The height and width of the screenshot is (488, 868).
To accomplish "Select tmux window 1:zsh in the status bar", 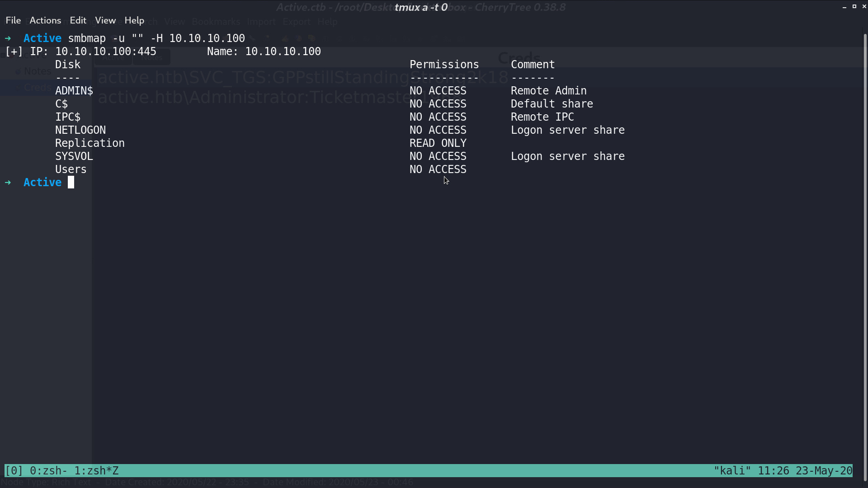I will pyautogui.click(x=96, y=471).
